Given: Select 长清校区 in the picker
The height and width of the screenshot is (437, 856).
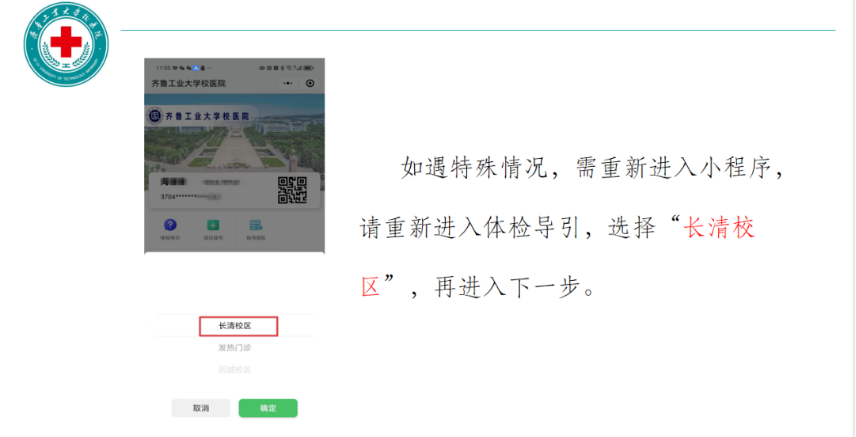Looking at the screenshot, I should pos(236,327).
